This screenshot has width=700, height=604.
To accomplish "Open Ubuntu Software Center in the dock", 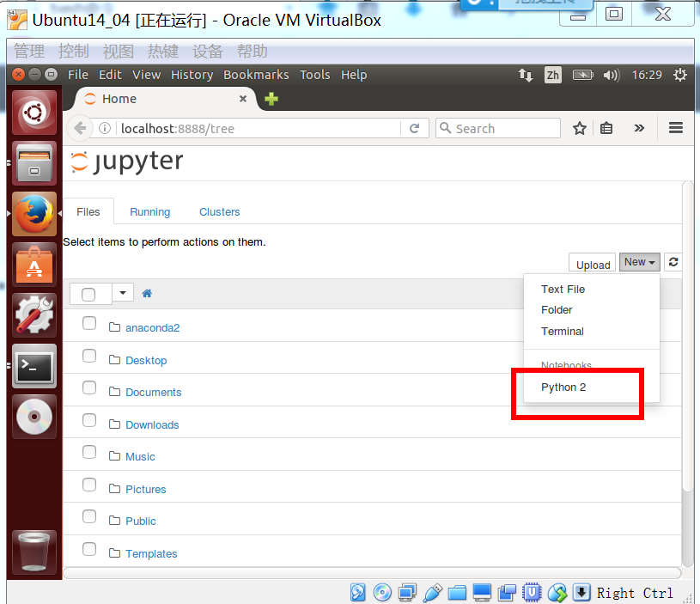I will pos(34,265).
